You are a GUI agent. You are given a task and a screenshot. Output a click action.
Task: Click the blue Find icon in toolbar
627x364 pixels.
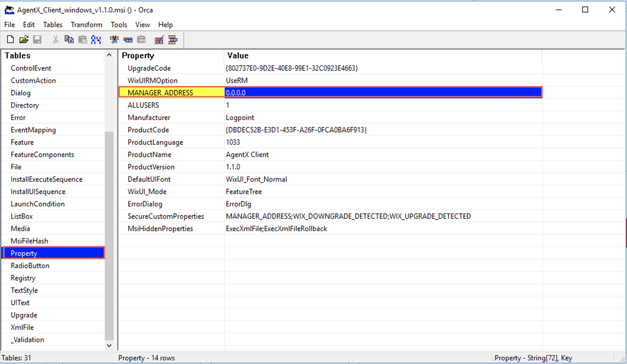[x=96, y=39]
